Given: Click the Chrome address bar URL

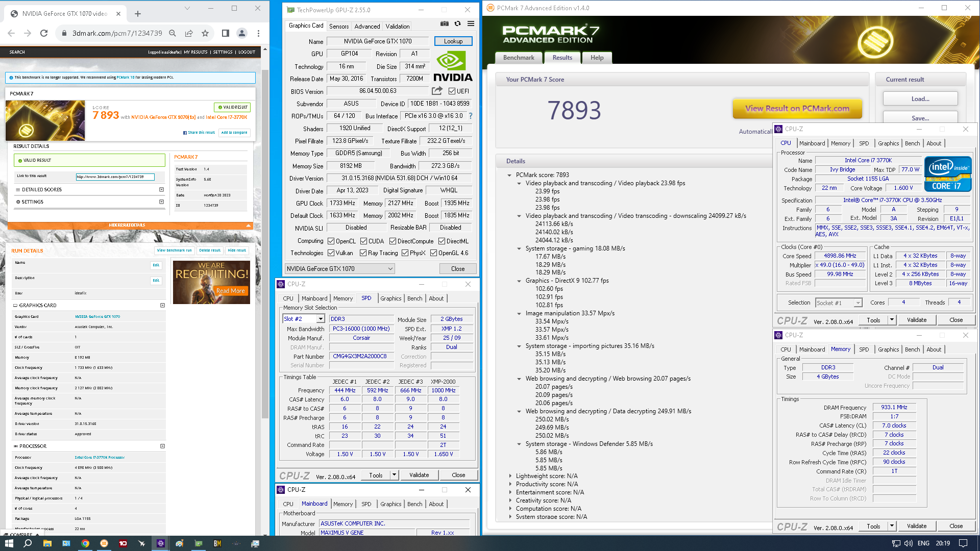Looking at the screenshot, I should tap(117, 33).
